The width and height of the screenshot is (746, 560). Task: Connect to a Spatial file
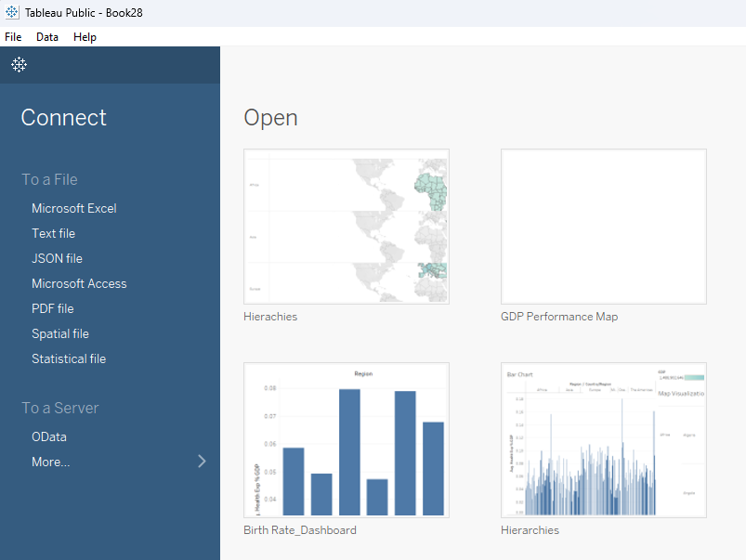60,333
